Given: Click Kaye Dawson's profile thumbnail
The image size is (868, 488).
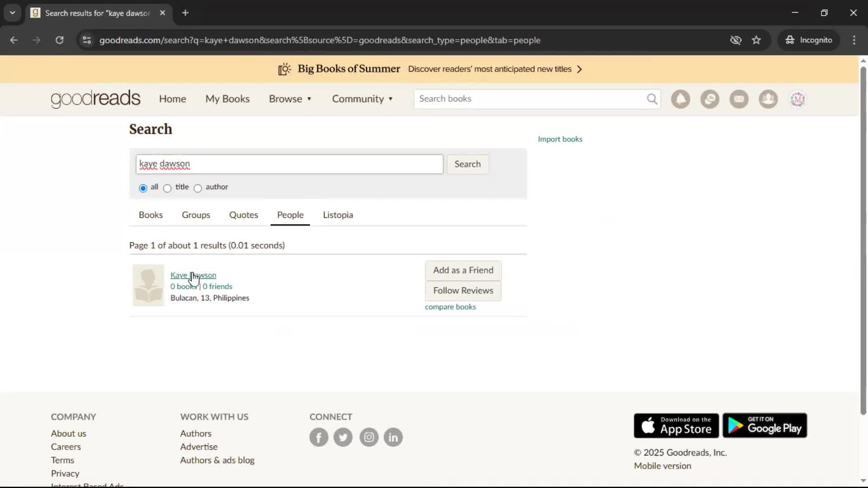Looking at the screenshot, I should (x=148, y=285).
